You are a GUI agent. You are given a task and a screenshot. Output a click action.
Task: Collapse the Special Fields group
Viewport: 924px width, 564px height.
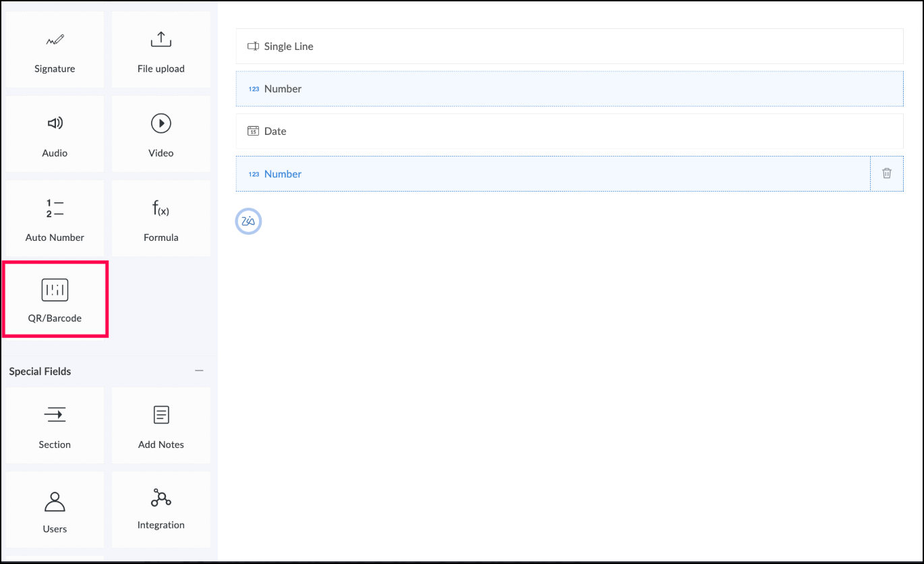click(x=199, y=371)
